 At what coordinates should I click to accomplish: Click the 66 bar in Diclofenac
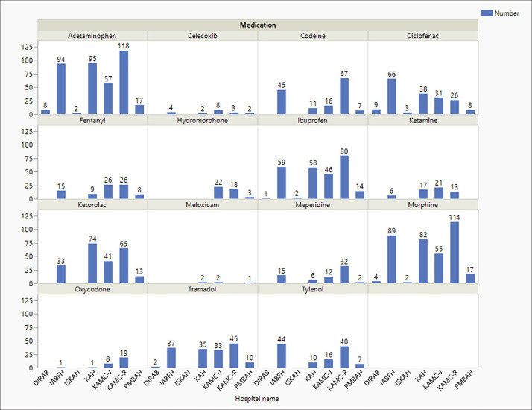(392, 97)
